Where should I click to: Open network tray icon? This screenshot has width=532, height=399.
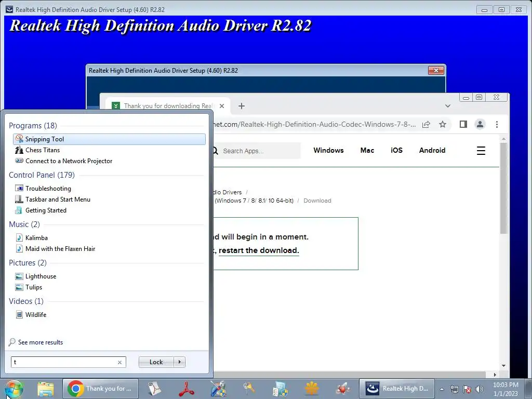click(x=454, y=389)
